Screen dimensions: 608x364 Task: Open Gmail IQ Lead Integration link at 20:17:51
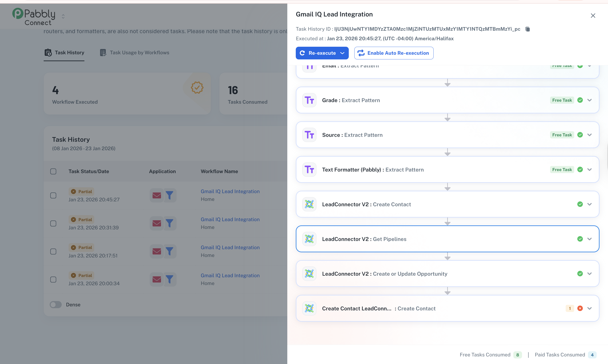230,247
